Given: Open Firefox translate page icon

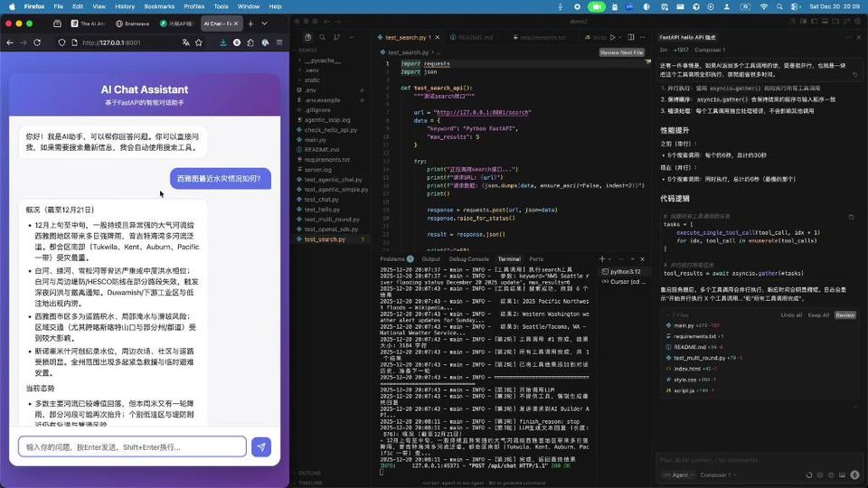Looking at the screenshot, I should coord(186,42).
